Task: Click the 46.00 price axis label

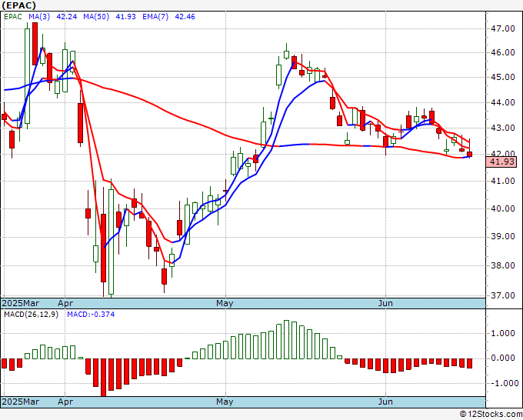Action: click(x=503, y=53)
